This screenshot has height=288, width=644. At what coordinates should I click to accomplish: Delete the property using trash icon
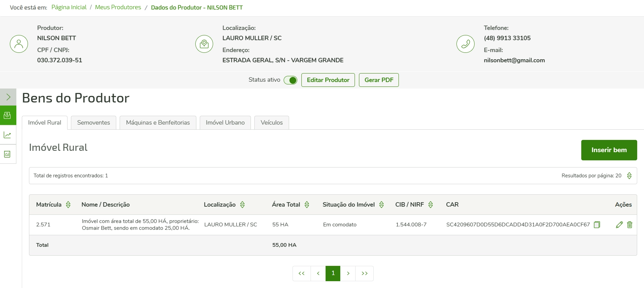point(629,225)
